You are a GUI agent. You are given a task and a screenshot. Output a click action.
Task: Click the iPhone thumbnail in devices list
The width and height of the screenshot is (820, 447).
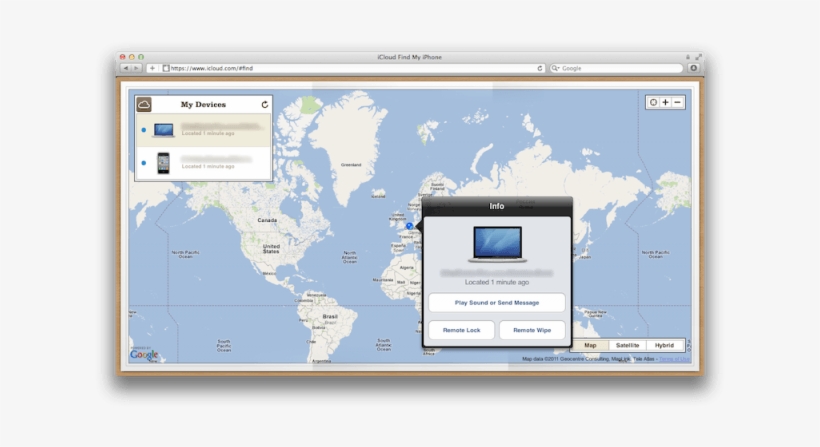tap(164, 163)
